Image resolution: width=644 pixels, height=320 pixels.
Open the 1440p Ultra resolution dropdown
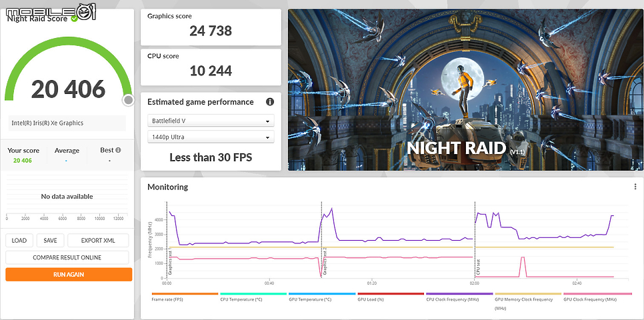(x=211, y=137)
